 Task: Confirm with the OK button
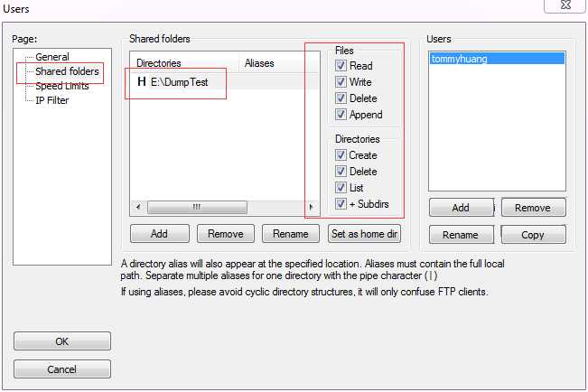click(62, 341)
